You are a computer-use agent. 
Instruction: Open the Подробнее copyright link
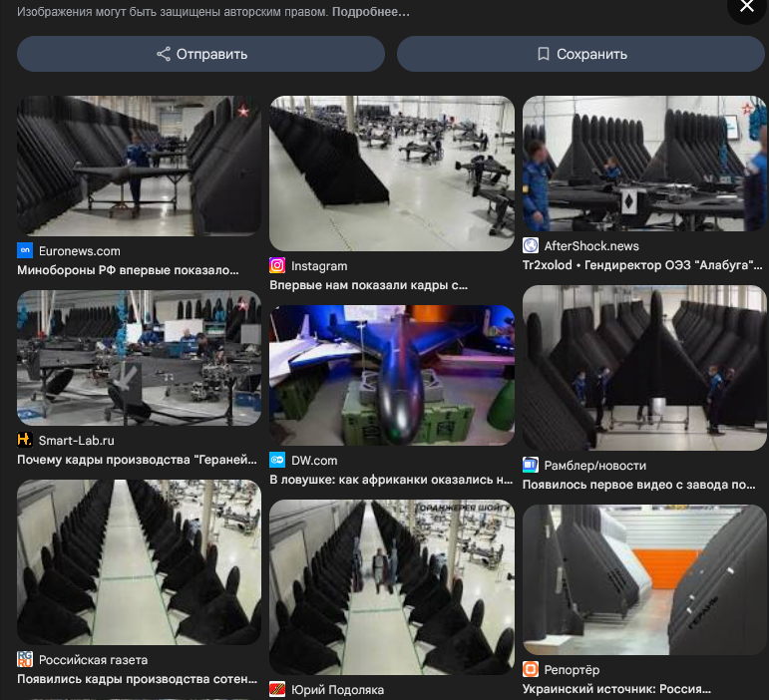coord(371,12)
